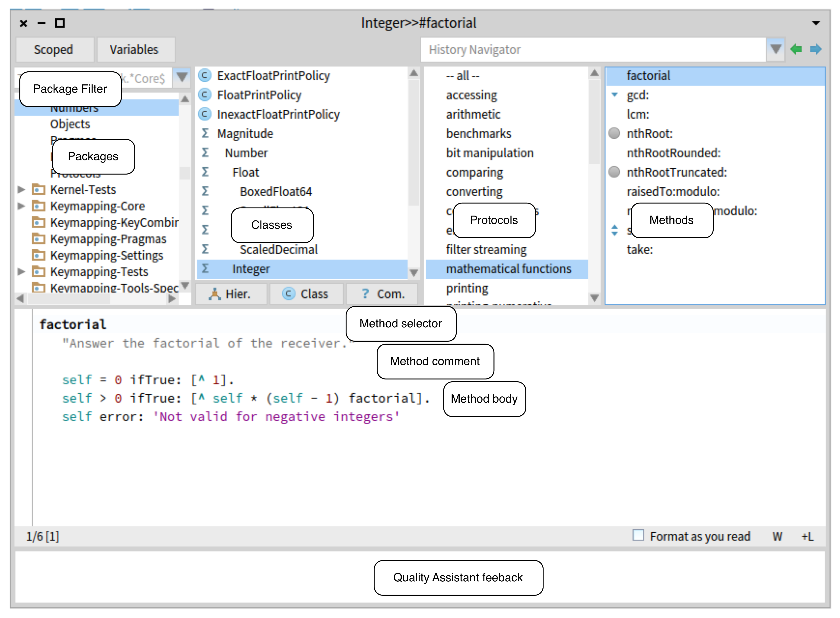Select the accessing protocol

pos(472,95)
